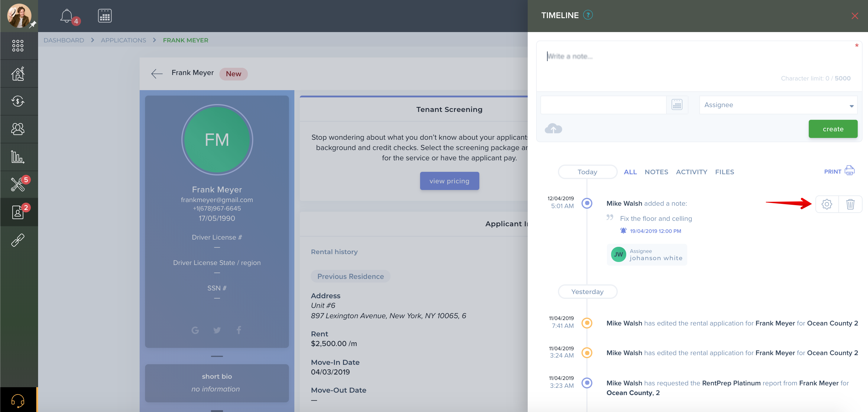Select the FILES timeline filter
The image size is (868, 412).
pyautogui.click(x=724, y=172)
